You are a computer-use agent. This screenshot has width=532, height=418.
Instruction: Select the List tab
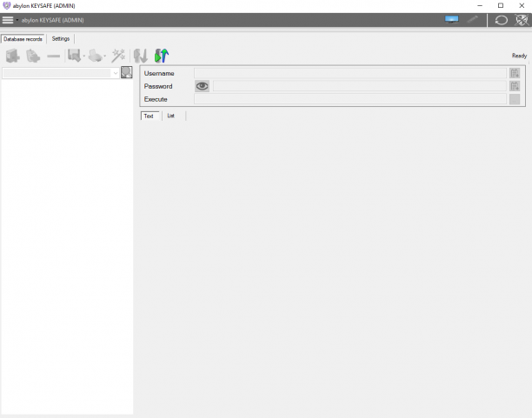pos(170,116)
